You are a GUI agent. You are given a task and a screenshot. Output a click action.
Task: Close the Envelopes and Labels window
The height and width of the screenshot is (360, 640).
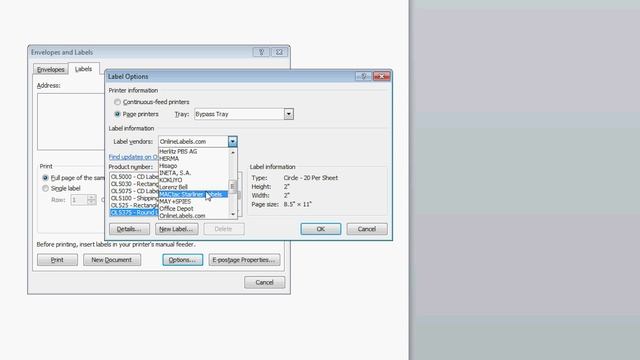point(279,52)
